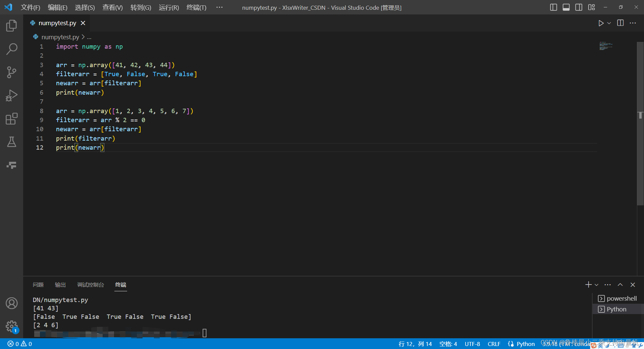Open the Extensions view
This screenshot has width=644, height=349.
(x=11, y=119)
